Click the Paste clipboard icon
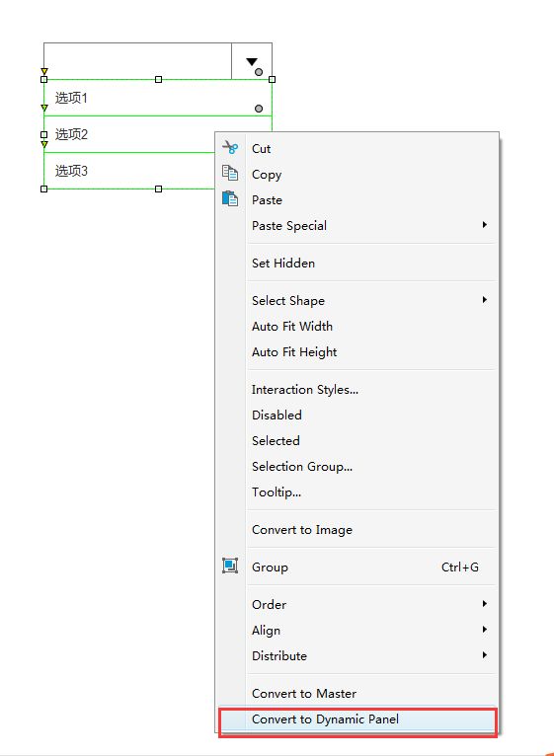 click(x=230, y=198)
